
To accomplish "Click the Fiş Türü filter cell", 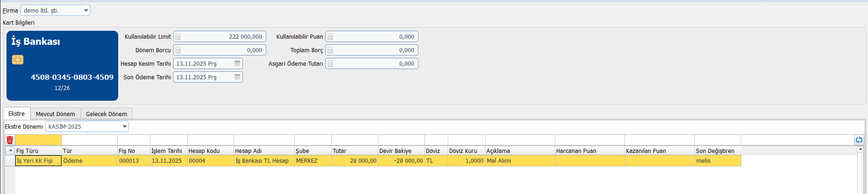I will pyautogui.click(x=38, y=140).
